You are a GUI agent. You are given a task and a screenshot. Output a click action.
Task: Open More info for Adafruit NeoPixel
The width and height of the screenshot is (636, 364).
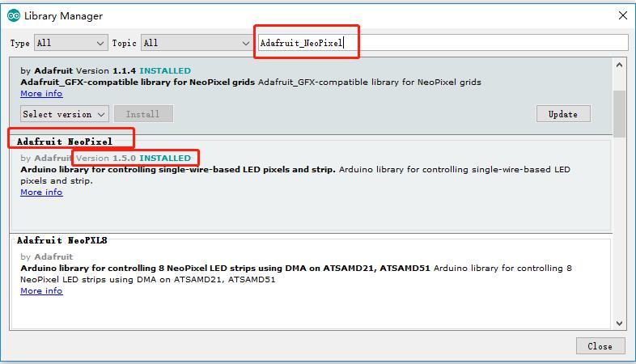coord(41,193)
